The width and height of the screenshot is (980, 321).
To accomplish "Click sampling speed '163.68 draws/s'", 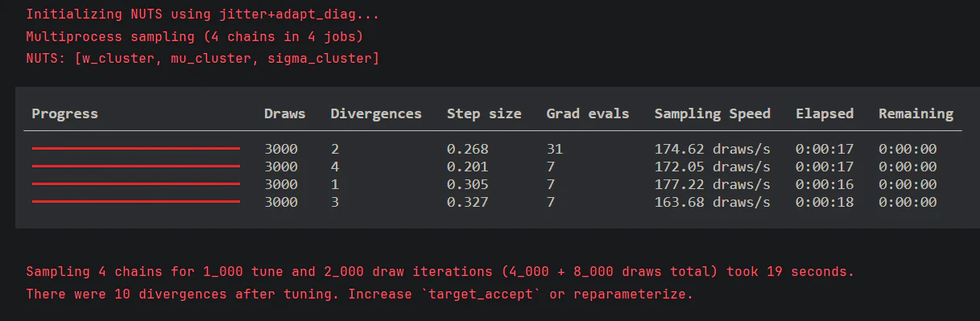I will [x=713, y=202].
